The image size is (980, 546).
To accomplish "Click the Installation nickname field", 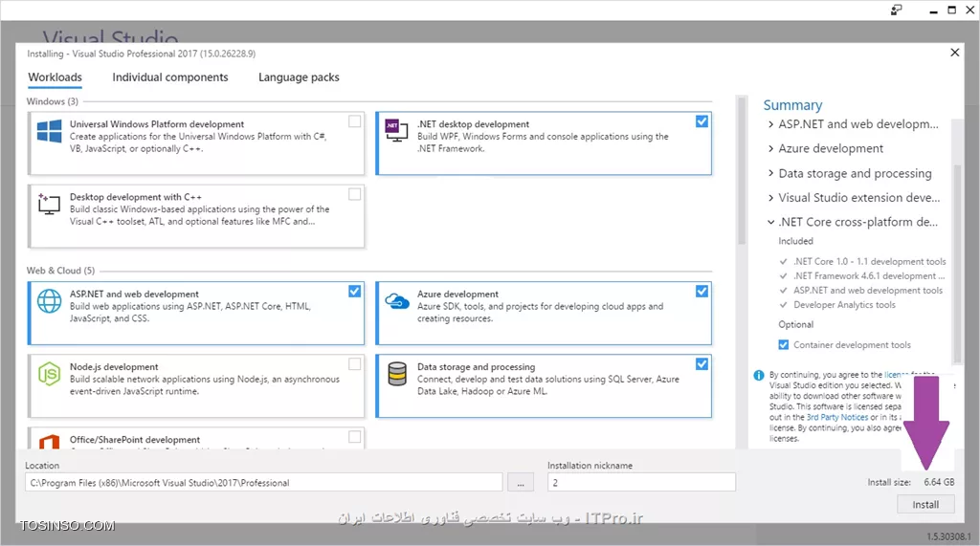I will 641,482.
